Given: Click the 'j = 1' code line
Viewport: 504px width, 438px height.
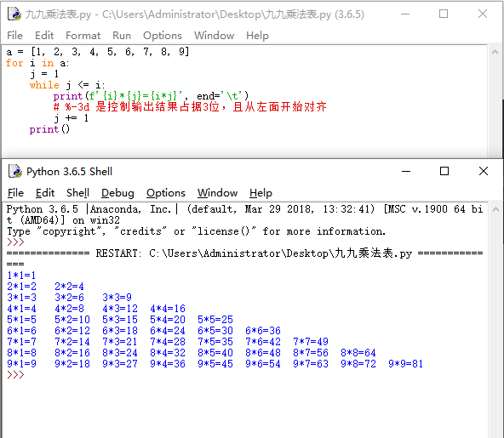Looking at the screenshot, I should (44, 74).
